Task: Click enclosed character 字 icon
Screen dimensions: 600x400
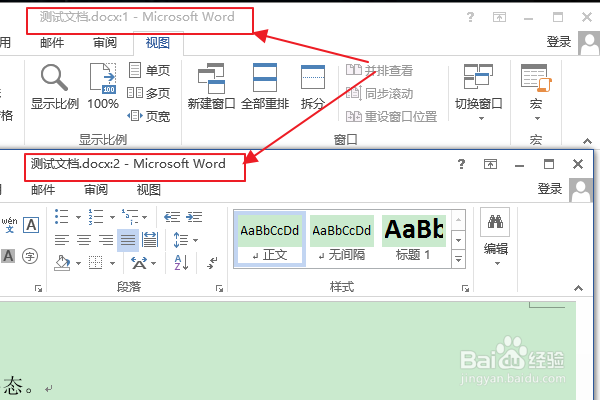Action: click(x=30, y=256)
